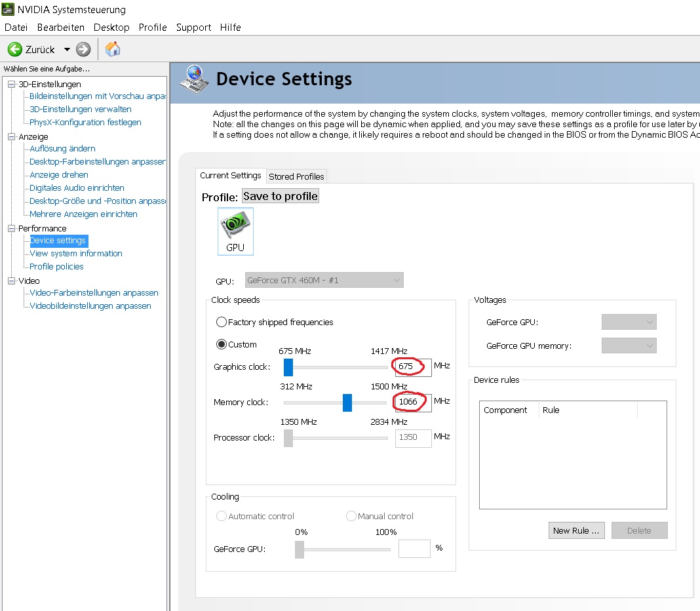Collapse the Anzeige tree node
This screenshot has height=611, width=700.
(12, 136)
